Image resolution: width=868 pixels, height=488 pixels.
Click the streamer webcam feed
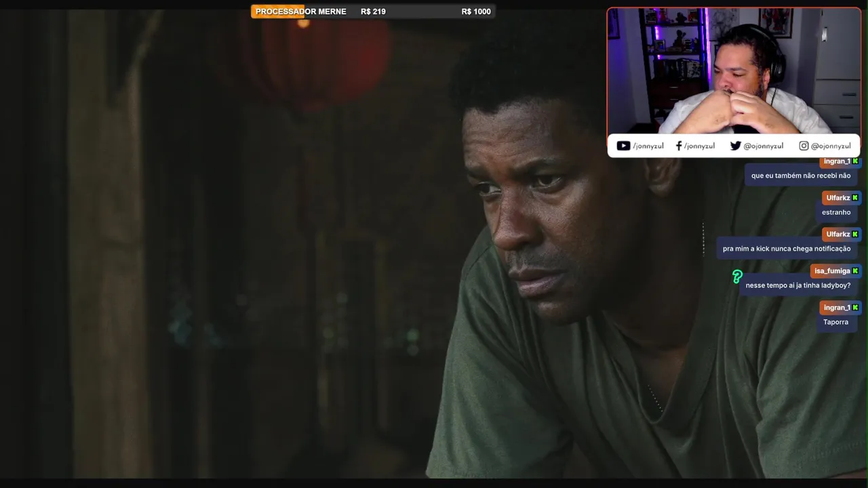[x=734, y=71]
